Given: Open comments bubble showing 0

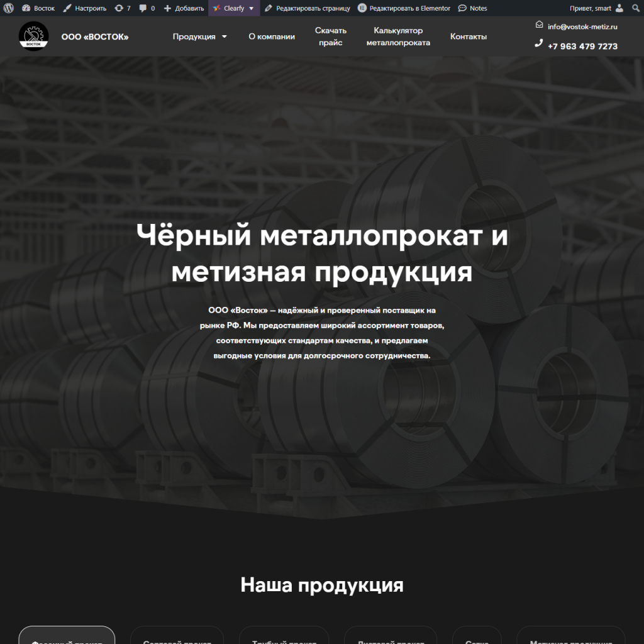Looking at the screenshot, I should coord(147,8).
